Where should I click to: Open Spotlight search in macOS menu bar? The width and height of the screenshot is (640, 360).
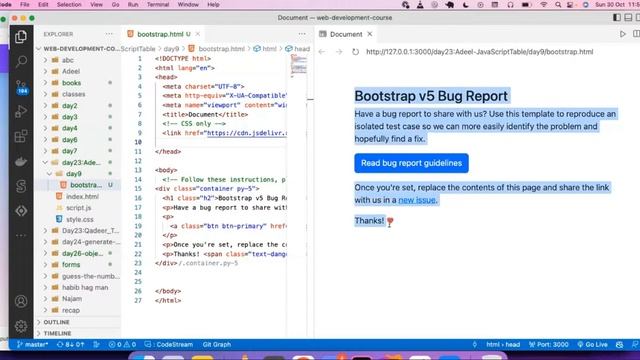tap(558, 4)
